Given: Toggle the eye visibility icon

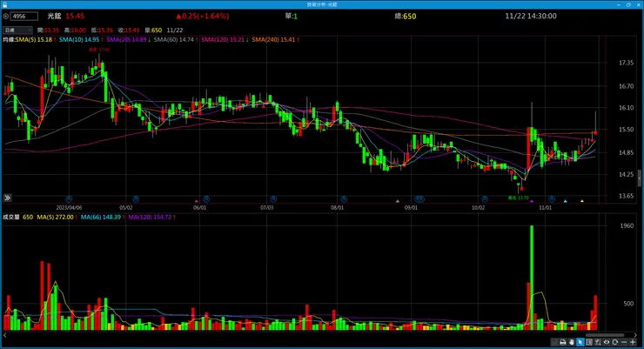Looking at the screenshot, I should click(x=607, y=342).
